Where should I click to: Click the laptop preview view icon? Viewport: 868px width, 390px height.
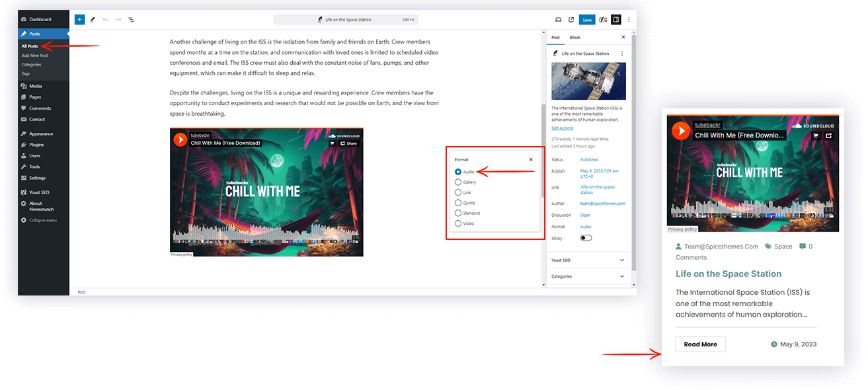click(x=558, y=20)
